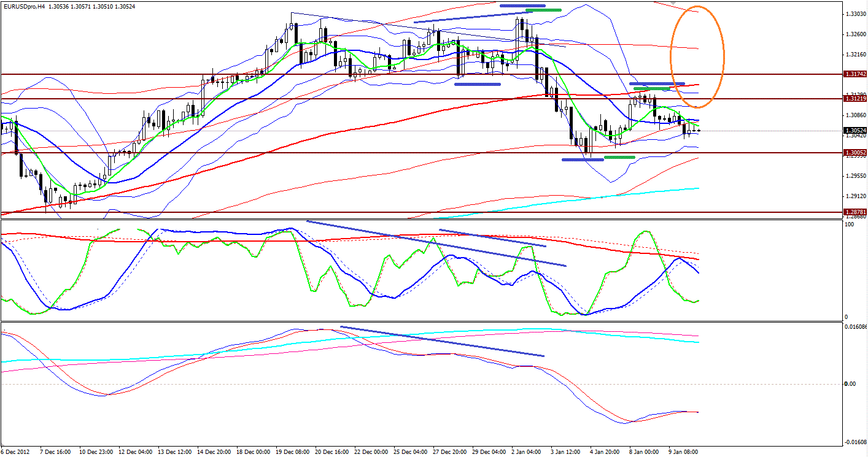868x457 pixels.
Task: Click the 18 Dec 00:00 time label
Action: coord(253,451)
